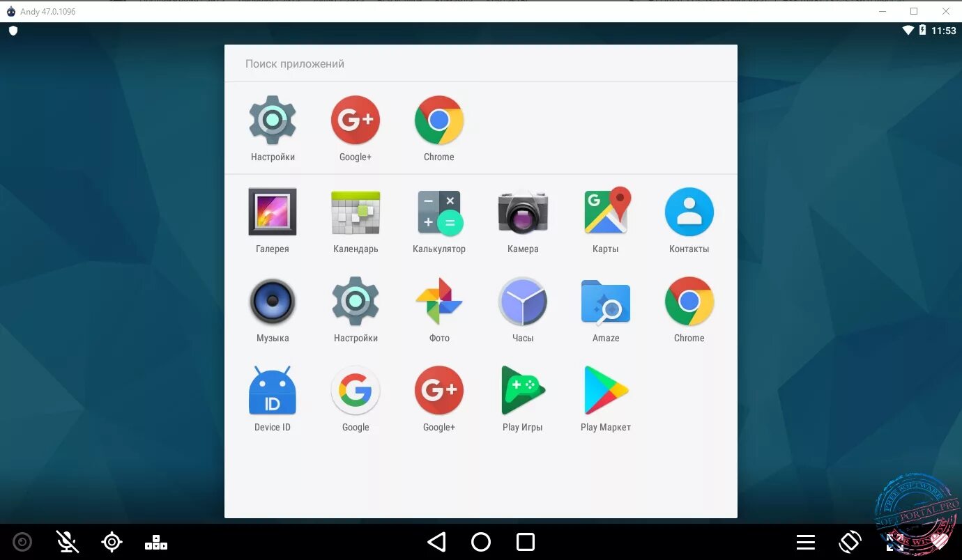Tap the recent apps square button
Screen dimensions: 962x560
[526, 542]
